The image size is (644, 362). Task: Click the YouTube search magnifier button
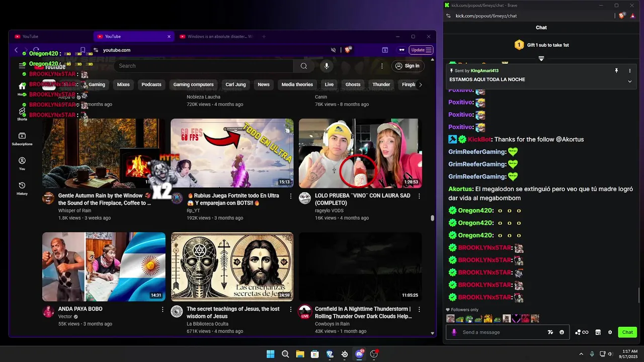pos(303,66)
